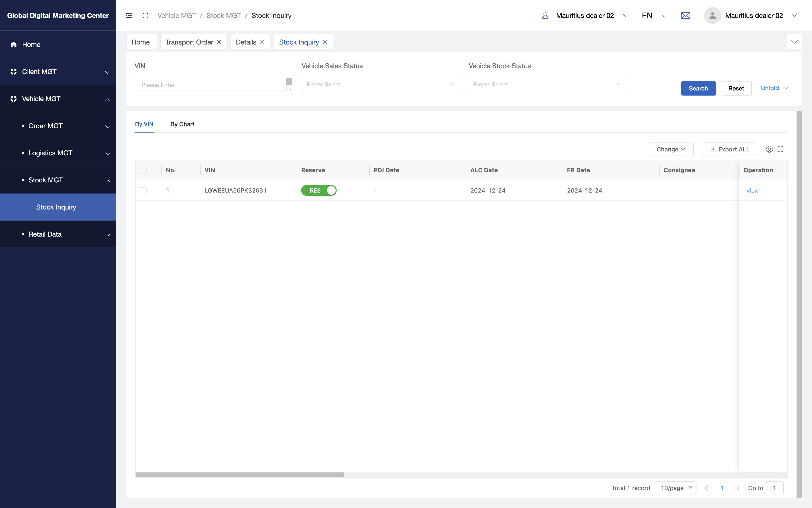Collapse the sidebar via hamburger icon

(x=129, y=15)
